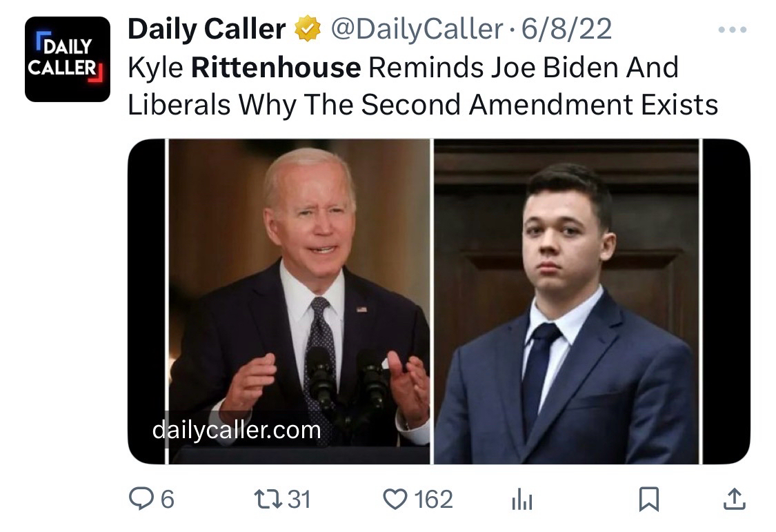
Task: Click the bolded word Rittenhouse
Action: 276,68
